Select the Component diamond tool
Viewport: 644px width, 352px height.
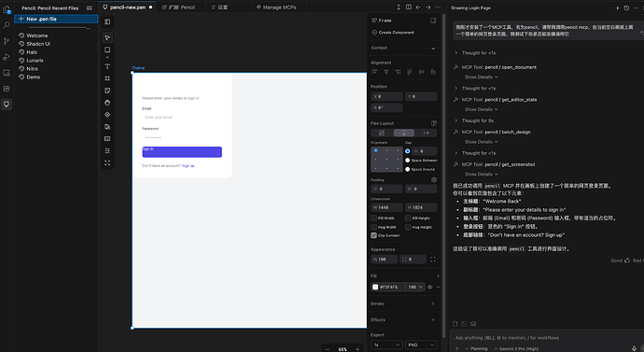point(107,115)
